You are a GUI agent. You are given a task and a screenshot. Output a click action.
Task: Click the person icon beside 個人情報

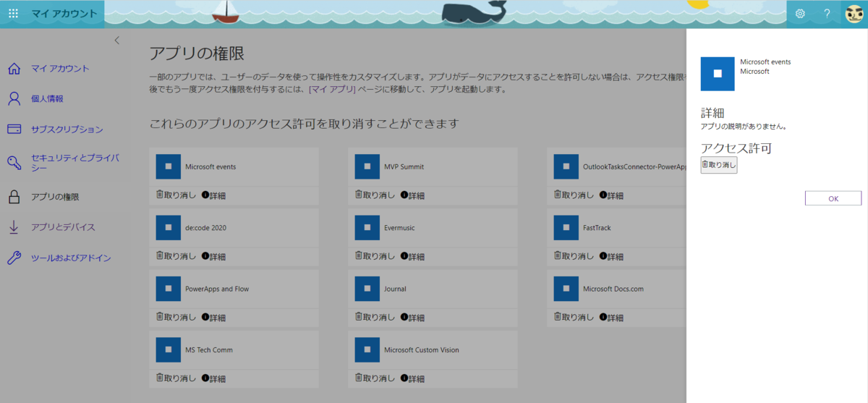click(14, 98)
